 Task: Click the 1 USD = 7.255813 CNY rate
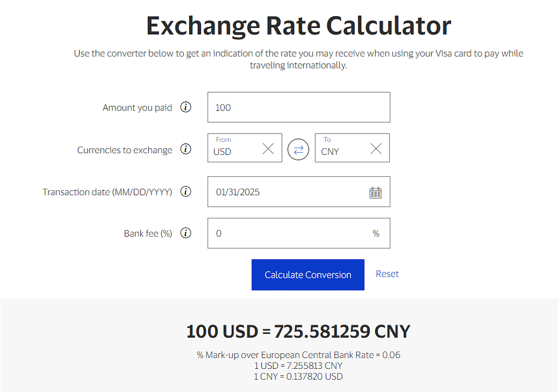coord(298,366)
